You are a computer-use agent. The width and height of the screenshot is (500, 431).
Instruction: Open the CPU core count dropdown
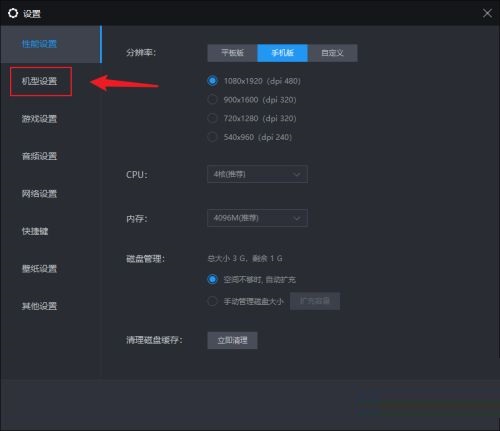257,174
